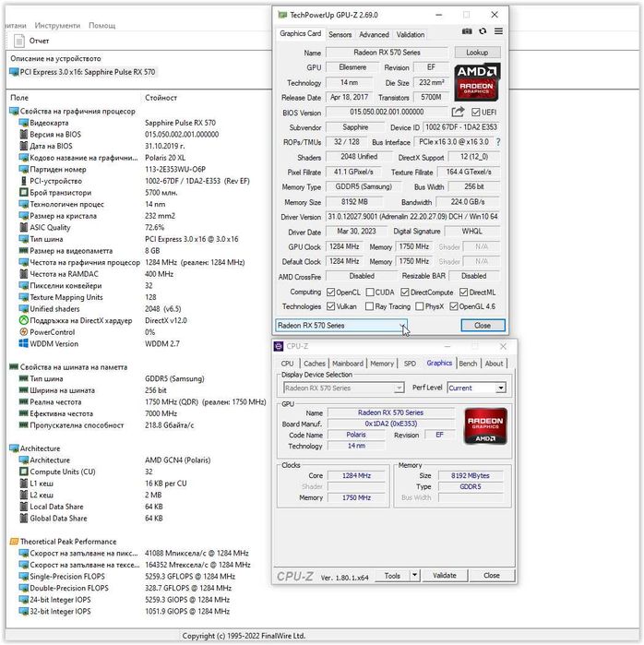Switch to the CPU-Z Caches tab
The image size is (644, 645).
click(x=315, y=364)
